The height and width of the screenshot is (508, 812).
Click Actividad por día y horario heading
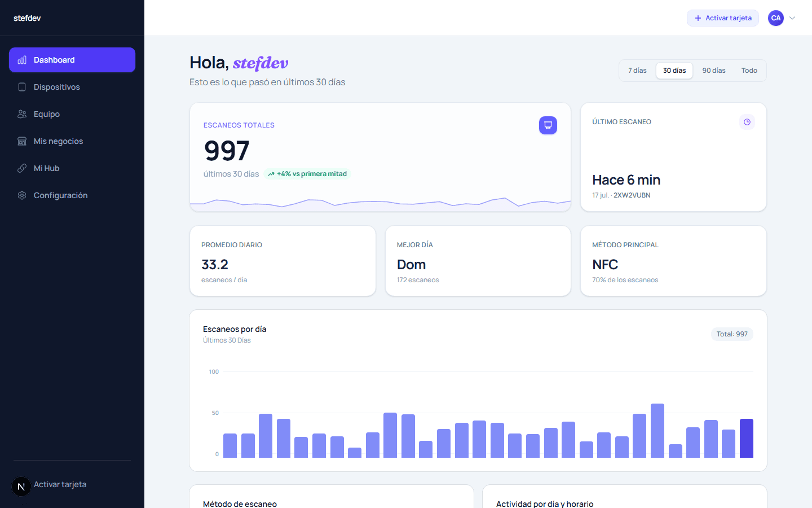click(545, 503)
